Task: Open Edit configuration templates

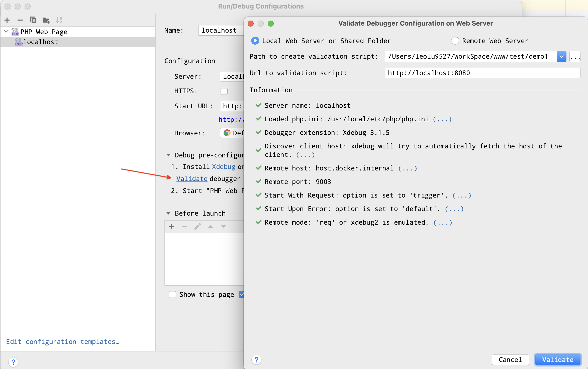Action: coord(63,341)
